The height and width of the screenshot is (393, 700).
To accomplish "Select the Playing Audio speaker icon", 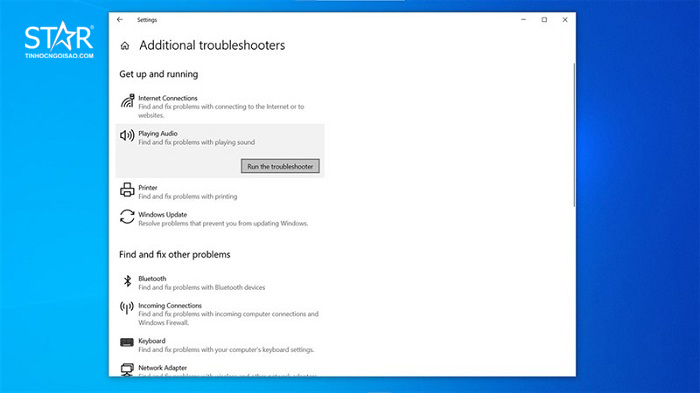I will pyautogui.click(x=127, y=135).
